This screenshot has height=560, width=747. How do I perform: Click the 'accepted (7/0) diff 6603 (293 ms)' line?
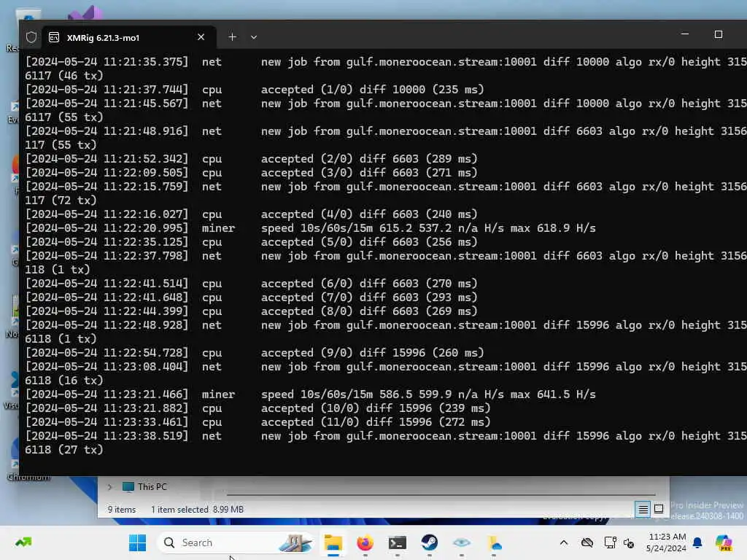(x=368, y=297)
